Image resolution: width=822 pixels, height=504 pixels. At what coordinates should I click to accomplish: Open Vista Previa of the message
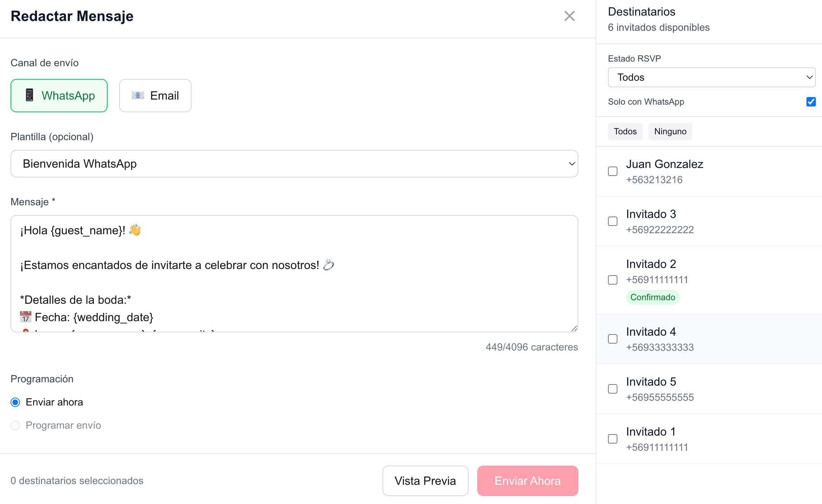tap(425, 481)
